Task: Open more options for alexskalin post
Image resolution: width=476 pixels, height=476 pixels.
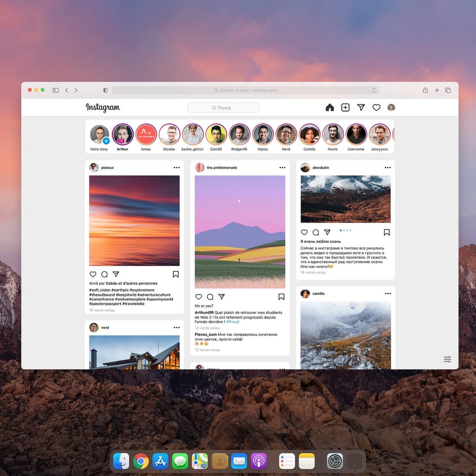Action: tap(388, 167)
